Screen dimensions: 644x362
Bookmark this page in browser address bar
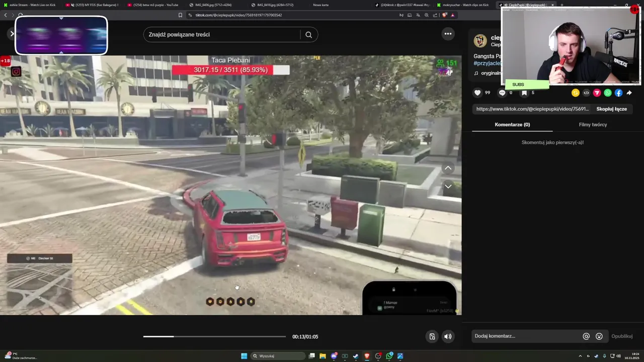click(x=180, y=15)
